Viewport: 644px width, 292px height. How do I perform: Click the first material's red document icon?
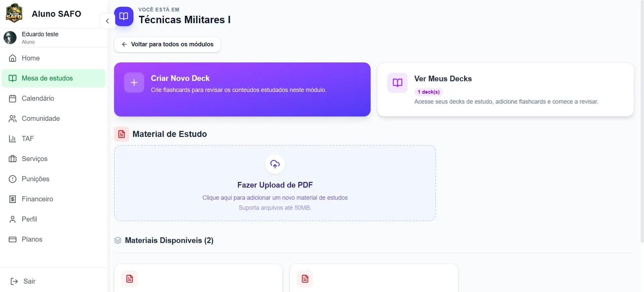(x=129, y=279)
